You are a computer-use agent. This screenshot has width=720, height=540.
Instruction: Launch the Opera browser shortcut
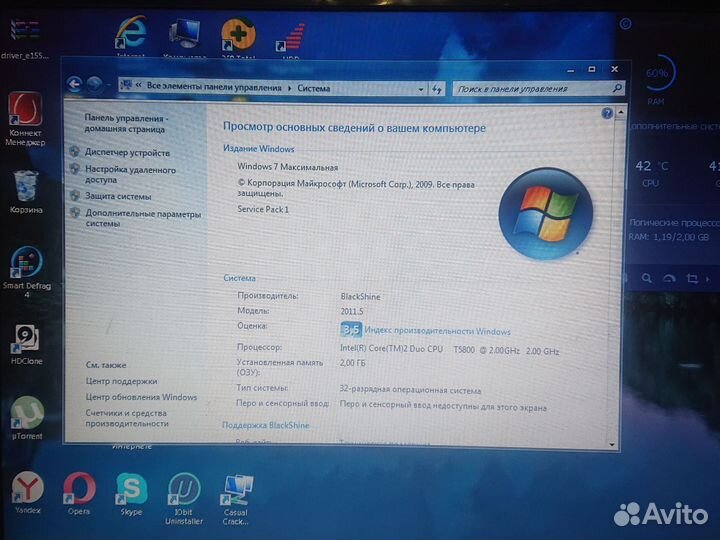tap(79, 493)
